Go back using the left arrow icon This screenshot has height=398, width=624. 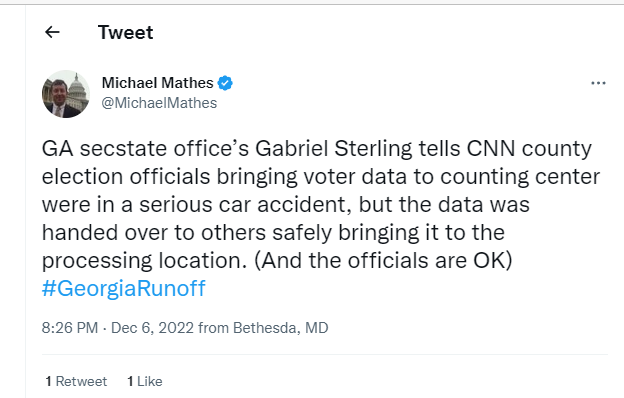click(52, 32)
